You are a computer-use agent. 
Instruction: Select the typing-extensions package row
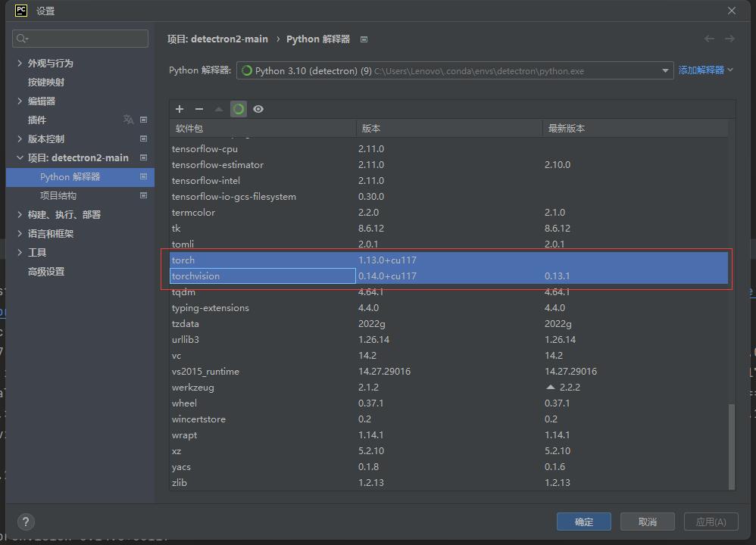point(449,308)
